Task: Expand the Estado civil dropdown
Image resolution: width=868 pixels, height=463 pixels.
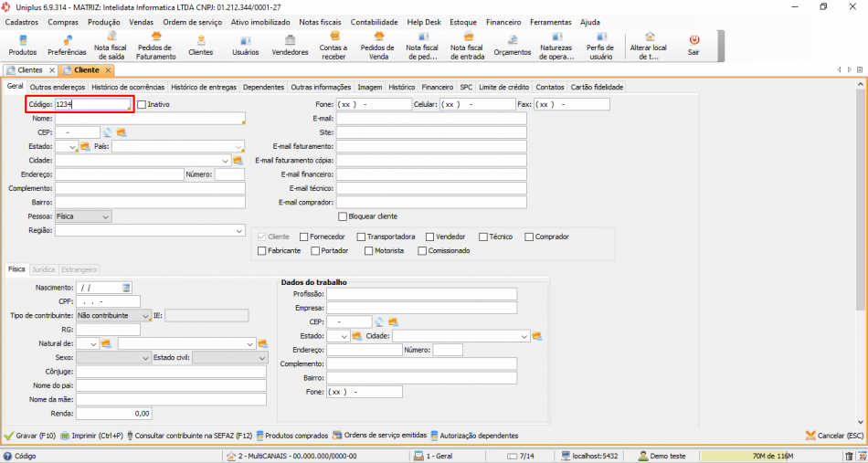Action: click(x=262, y=358)
